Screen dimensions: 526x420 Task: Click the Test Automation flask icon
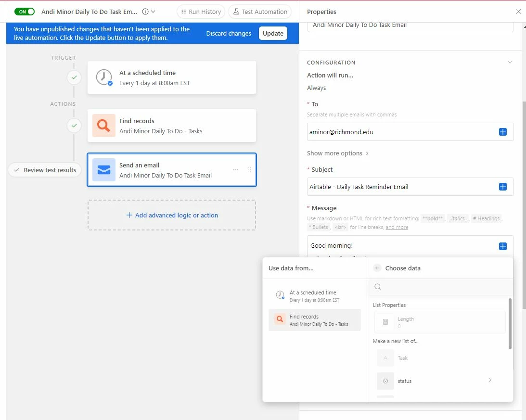point(236,12)
